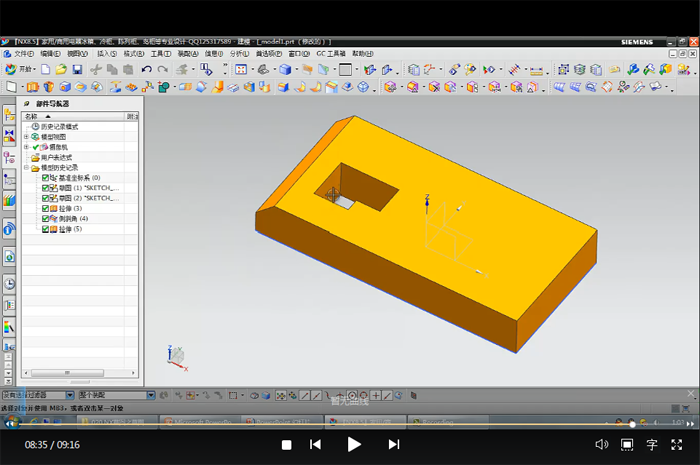700x465 pixels.
Task: Click the Cut scissors icon
Action: pyautogui.click(x=96, y=70)
